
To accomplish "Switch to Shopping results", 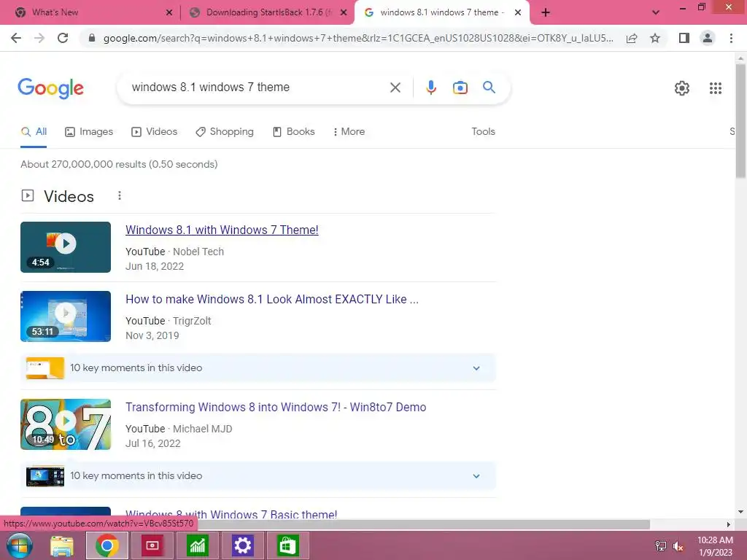I will pos(225,132).
